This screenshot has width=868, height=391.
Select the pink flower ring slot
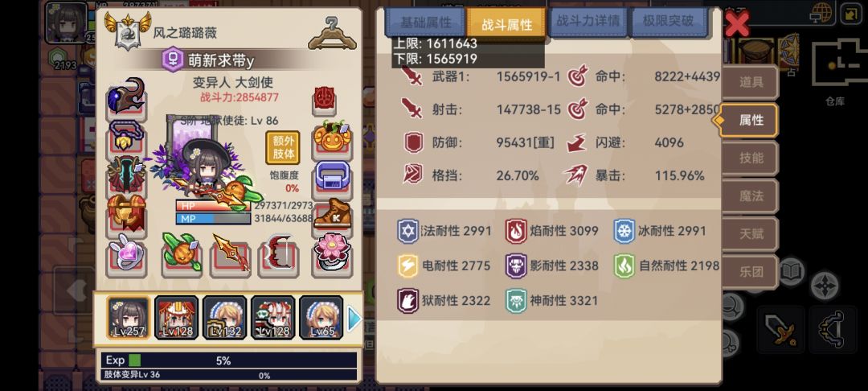[x=333, y=255]
